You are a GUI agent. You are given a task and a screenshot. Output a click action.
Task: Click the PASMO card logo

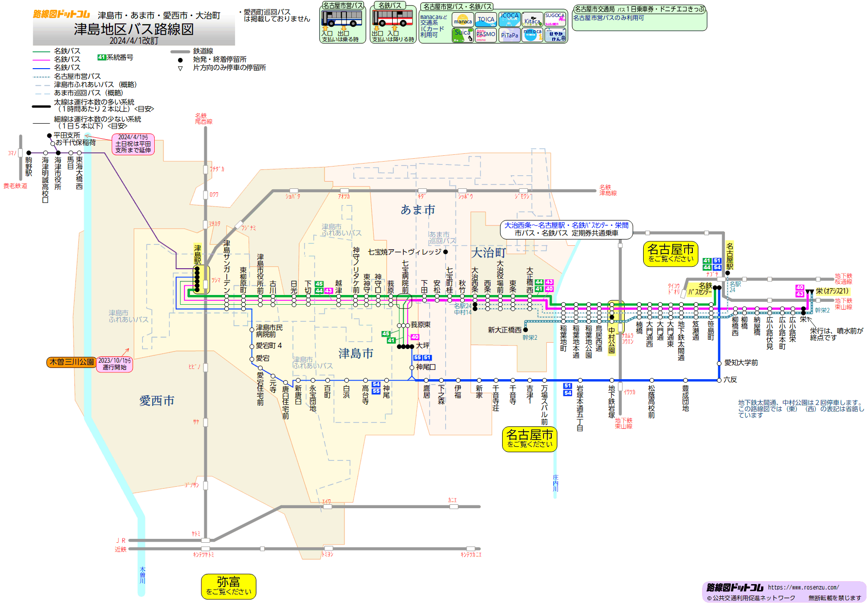coord(486,35)
